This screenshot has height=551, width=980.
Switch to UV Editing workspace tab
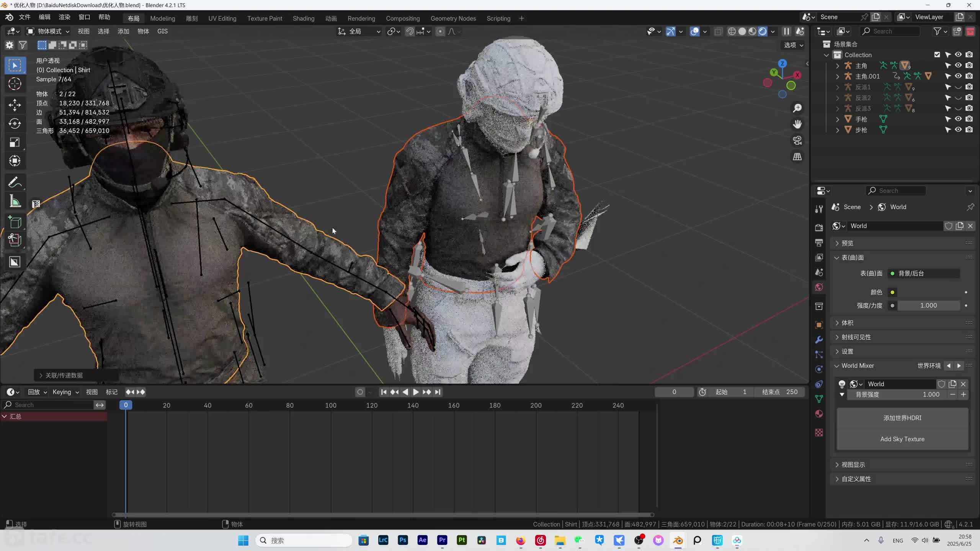[x=222, y=18]
